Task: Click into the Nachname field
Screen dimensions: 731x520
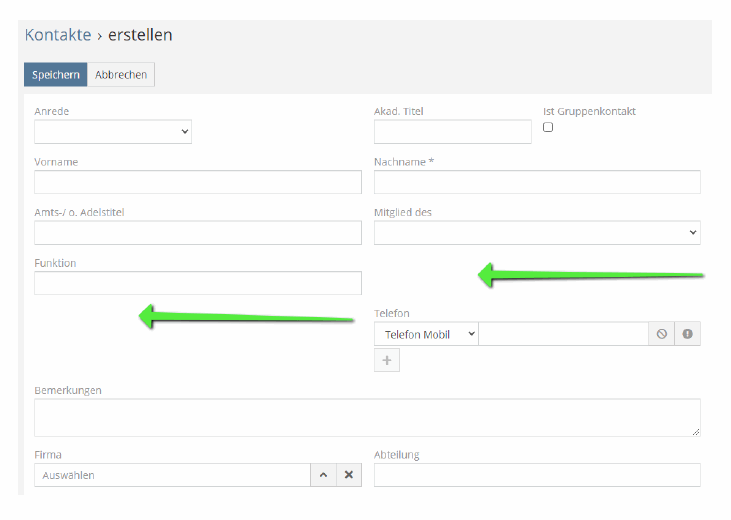Action: [x=537, y=182]
